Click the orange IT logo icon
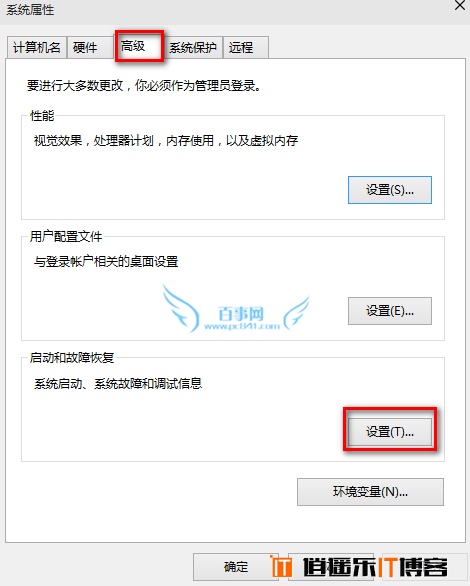 pyautogui.click(x=281, y=567)
